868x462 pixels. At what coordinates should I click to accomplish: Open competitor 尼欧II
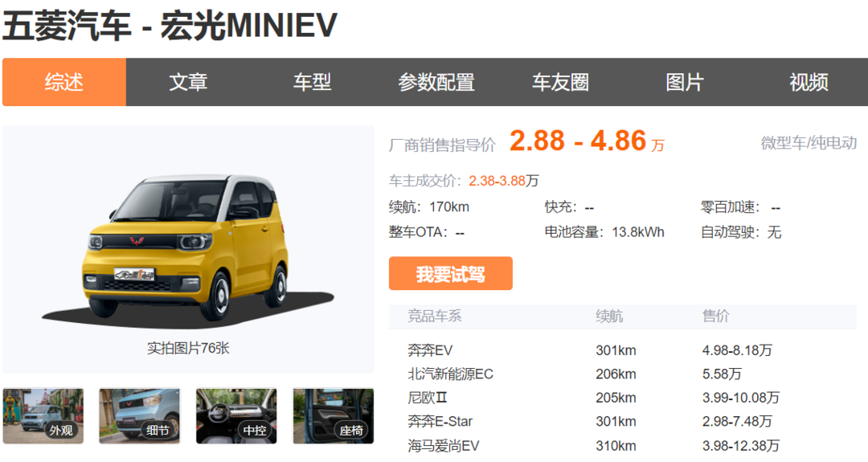[428, 398]
